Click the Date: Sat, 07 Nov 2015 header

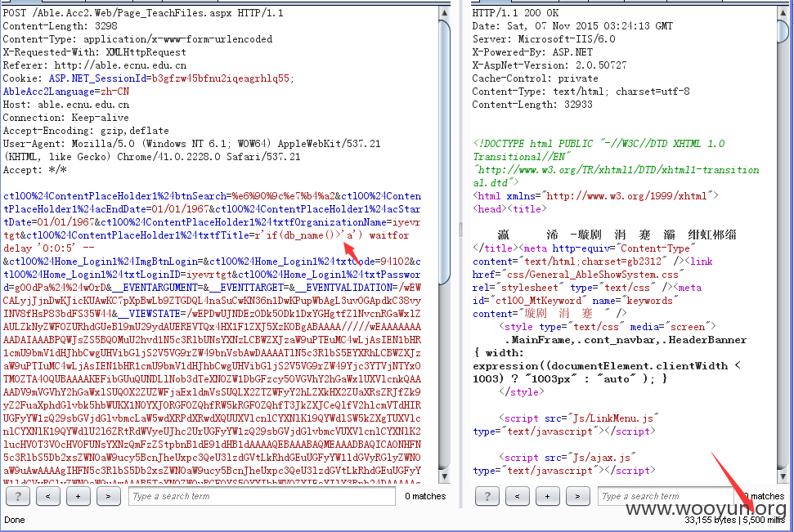tap(572, 26)
